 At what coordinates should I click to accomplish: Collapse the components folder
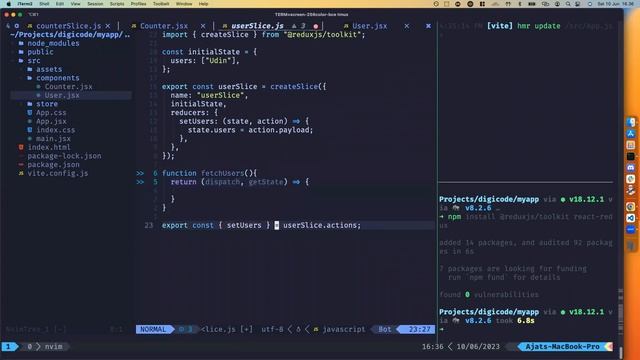point(58,78)
